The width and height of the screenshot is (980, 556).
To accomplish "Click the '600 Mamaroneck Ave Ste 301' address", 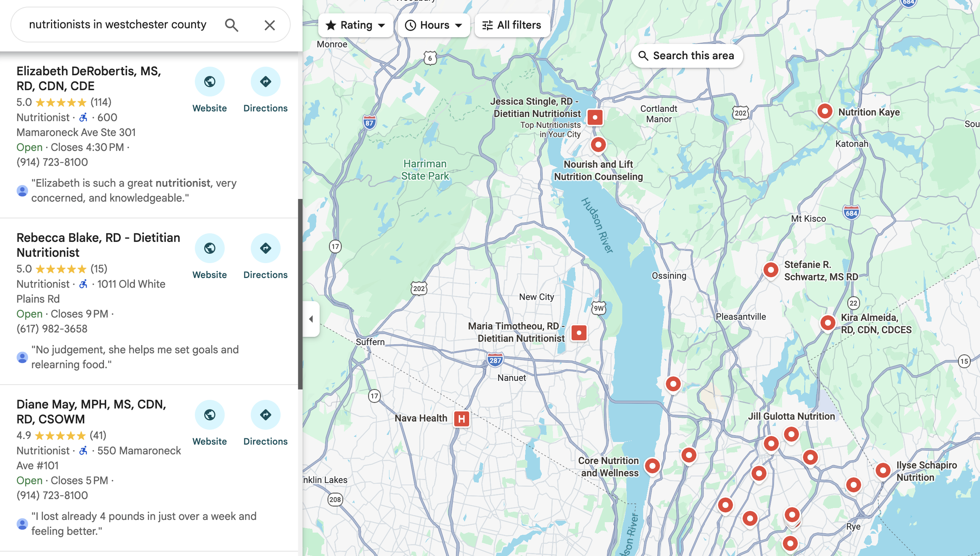I will tap(76, 125).
